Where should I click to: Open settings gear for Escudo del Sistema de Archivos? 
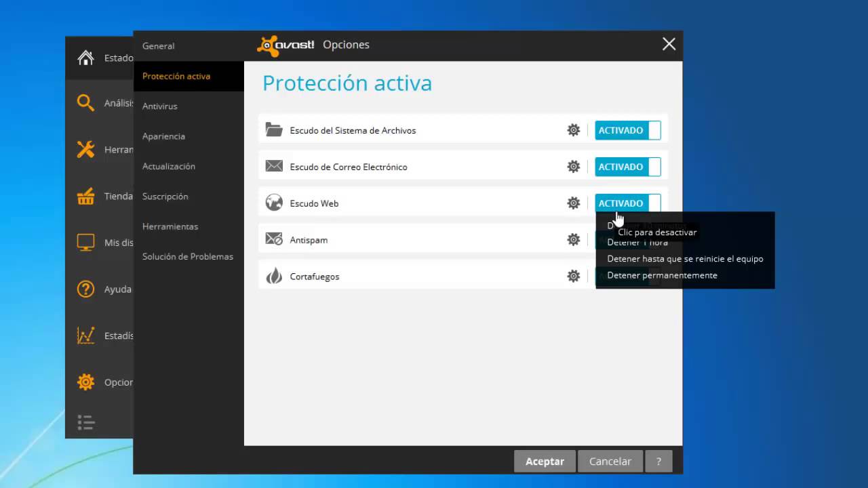[x=574, y=130]
